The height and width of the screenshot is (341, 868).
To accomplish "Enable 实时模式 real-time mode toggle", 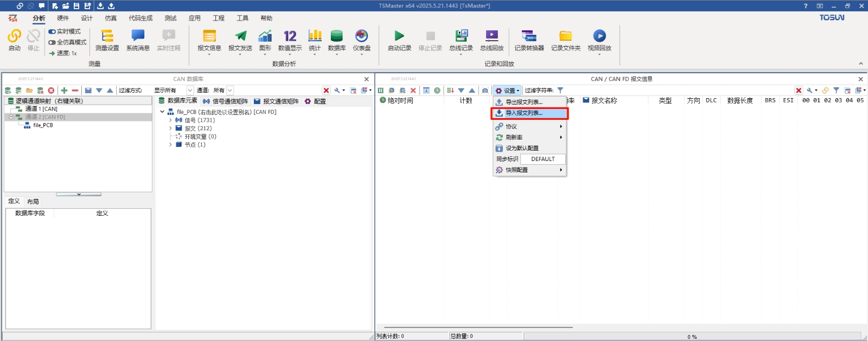I will tap(53, 31).
